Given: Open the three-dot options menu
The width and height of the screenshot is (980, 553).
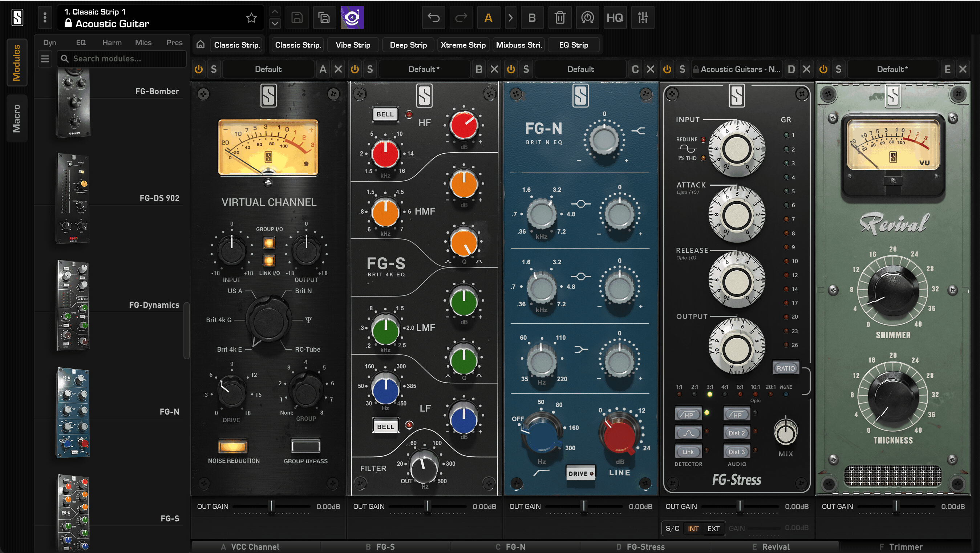Looking at the screenshot, I should tap(45, 17).
